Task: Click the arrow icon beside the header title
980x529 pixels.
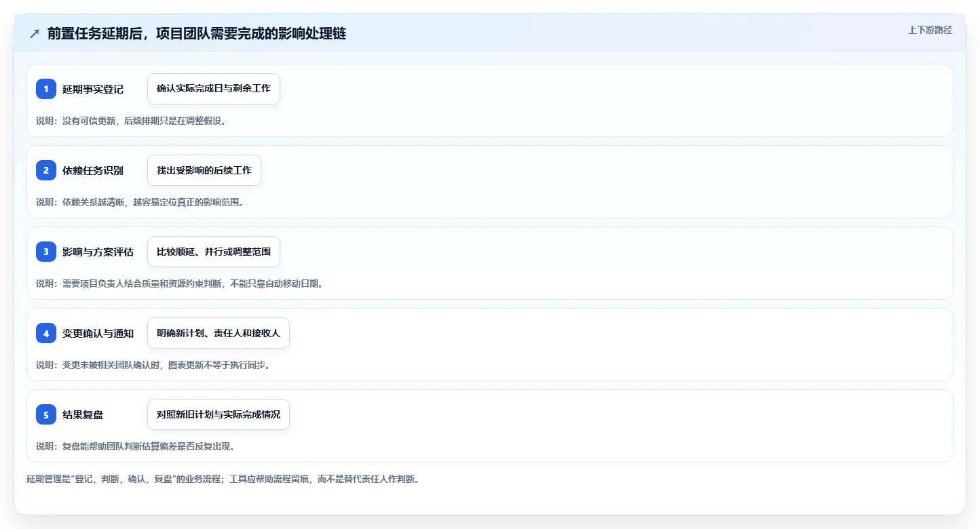Action: tap(35, 34)
